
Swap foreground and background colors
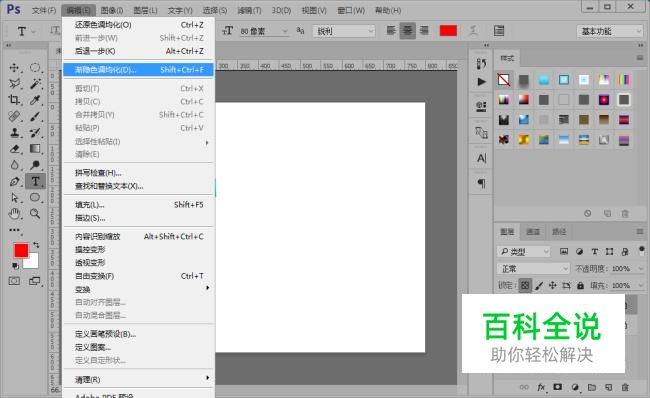36,245
